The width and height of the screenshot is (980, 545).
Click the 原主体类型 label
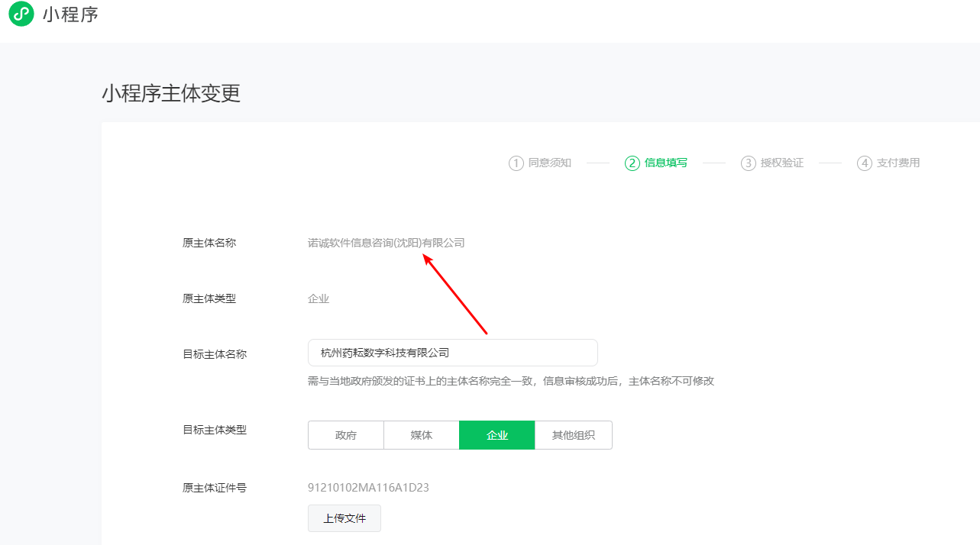209,298
